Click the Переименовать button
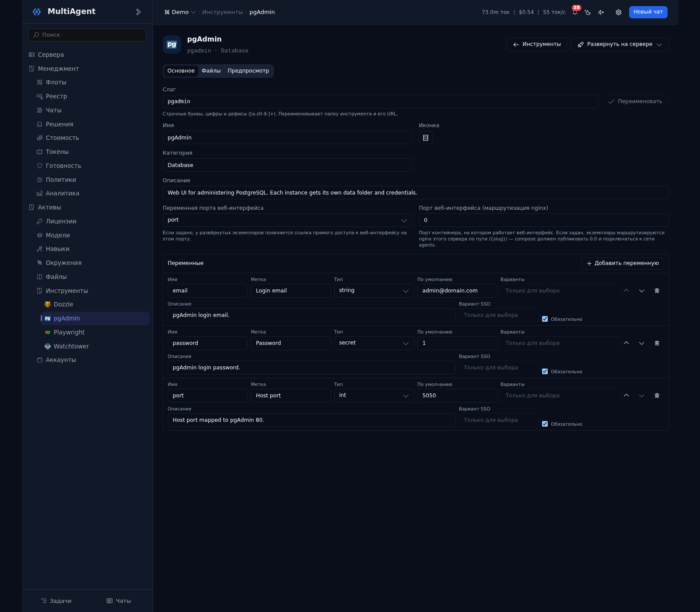 [x=635, y=101]
